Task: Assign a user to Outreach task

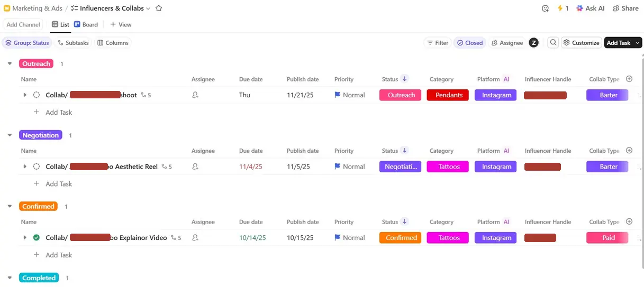Action: coord(195,95)
